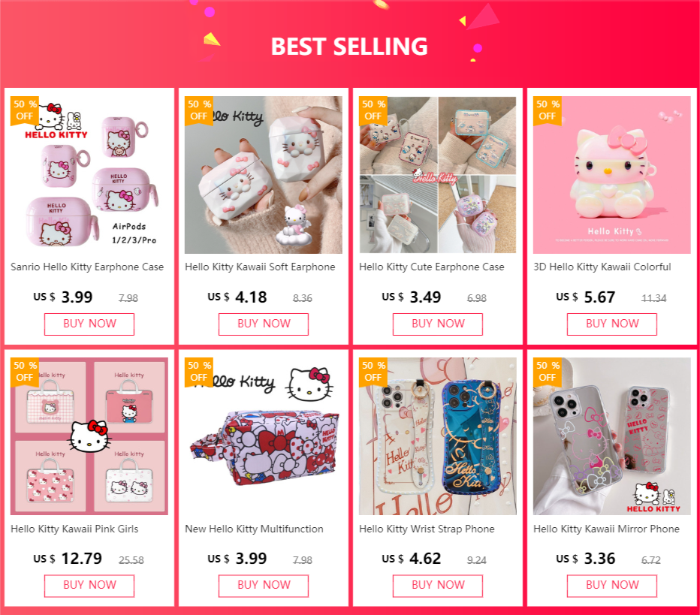Click BUY NOW for the 12.79 Pink Girls bag
The image size is (700, 615).
click(89, 586)
